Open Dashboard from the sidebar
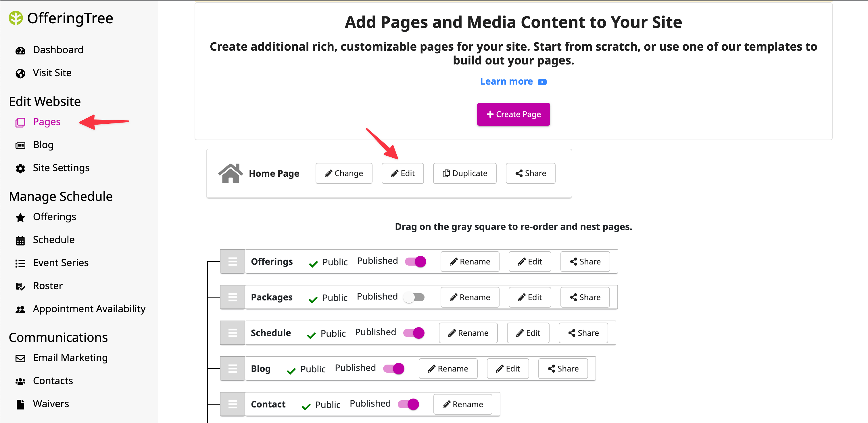Image resolution: width=868 pixels, height=423 pixels. pyautogui.click(x=58, y=50)
